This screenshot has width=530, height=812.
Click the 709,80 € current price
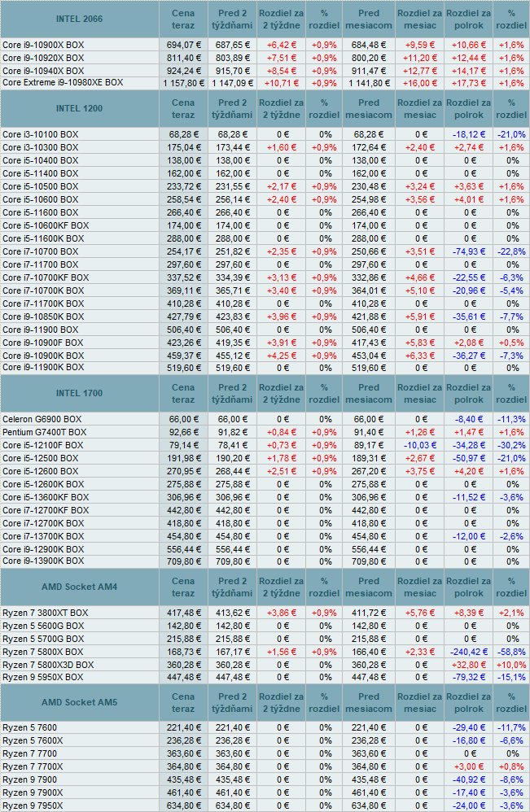pos(183,561)
